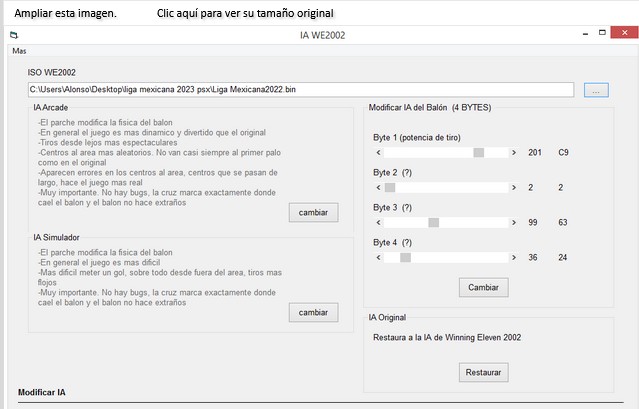Increase Byte 4 with right arrow
The width and height of the screenshot is (639, 409).
click(x=514, y=257)
